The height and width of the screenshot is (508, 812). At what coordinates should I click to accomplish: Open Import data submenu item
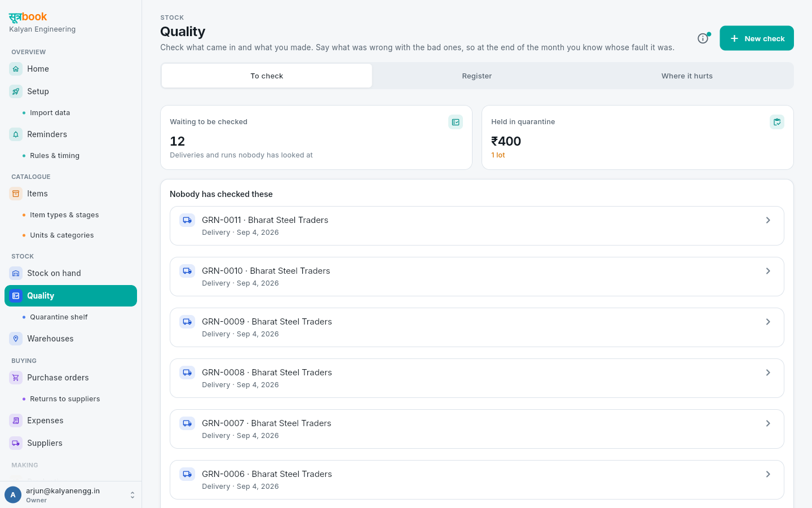(x=50, y=113)
